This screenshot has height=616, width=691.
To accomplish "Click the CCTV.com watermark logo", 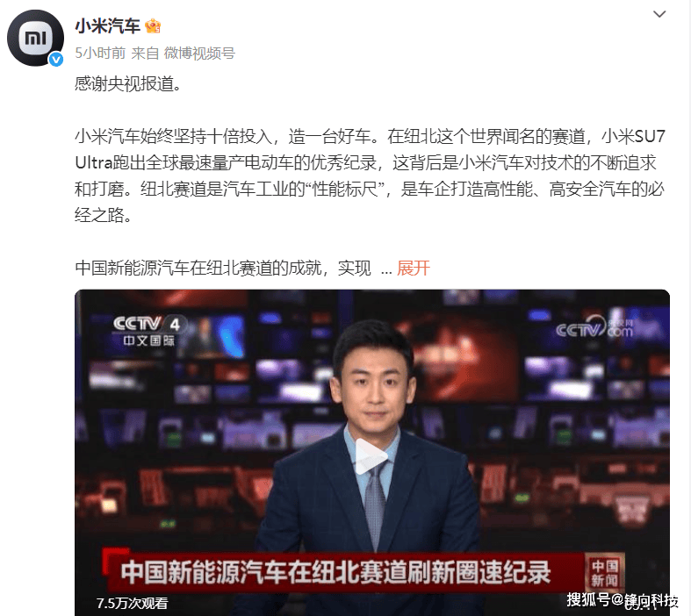I will tap(594, 327).
